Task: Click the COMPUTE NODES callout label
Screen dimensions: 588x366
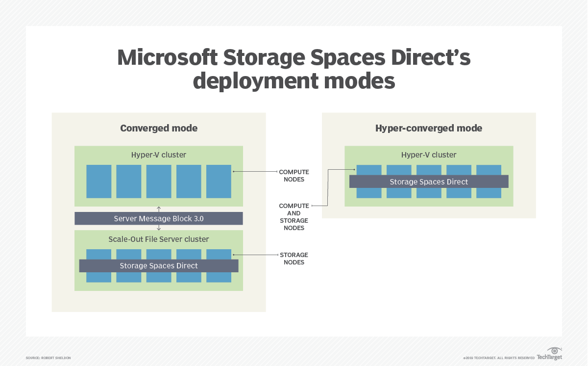Action: point(294,176)
